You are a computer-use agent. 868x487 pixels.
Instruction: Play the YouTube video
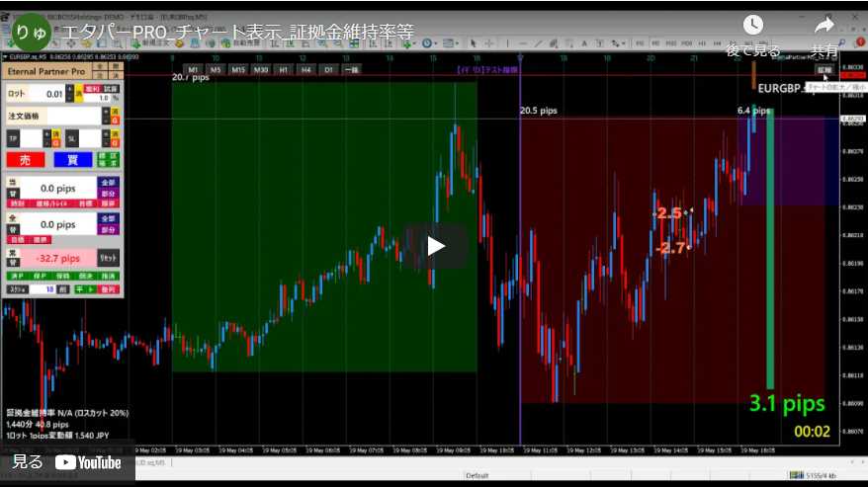tap(435, 246)
